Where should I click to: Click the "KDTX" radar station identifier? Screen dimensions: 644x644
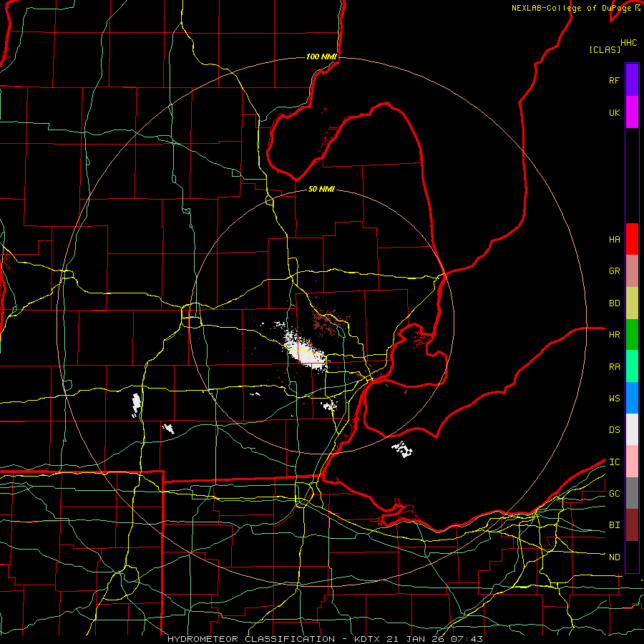367,639
